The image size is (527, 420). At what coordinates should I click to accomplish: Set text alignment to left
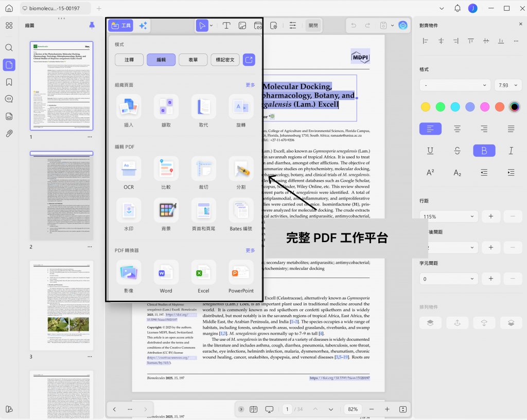point(430,129)
